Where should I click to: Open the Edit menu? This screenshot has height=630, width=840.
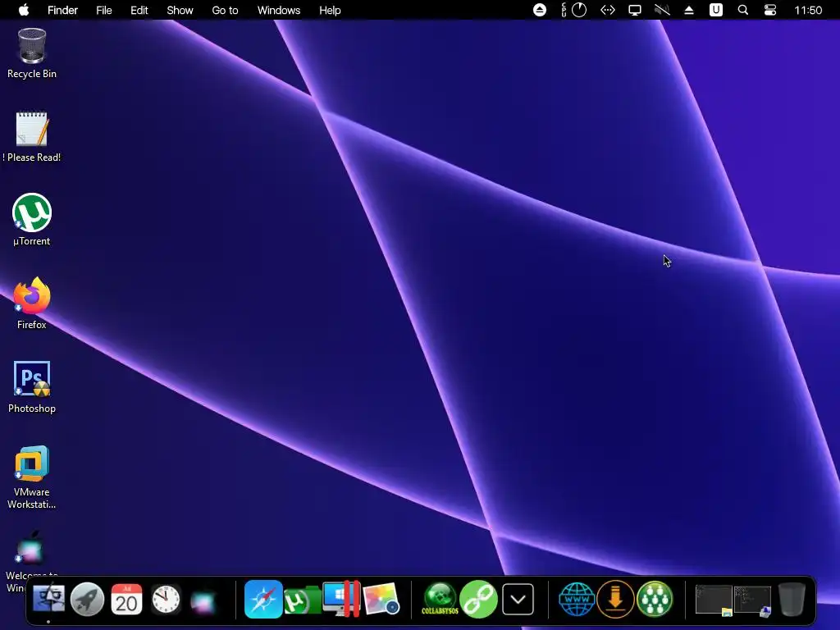click(139, 10)
